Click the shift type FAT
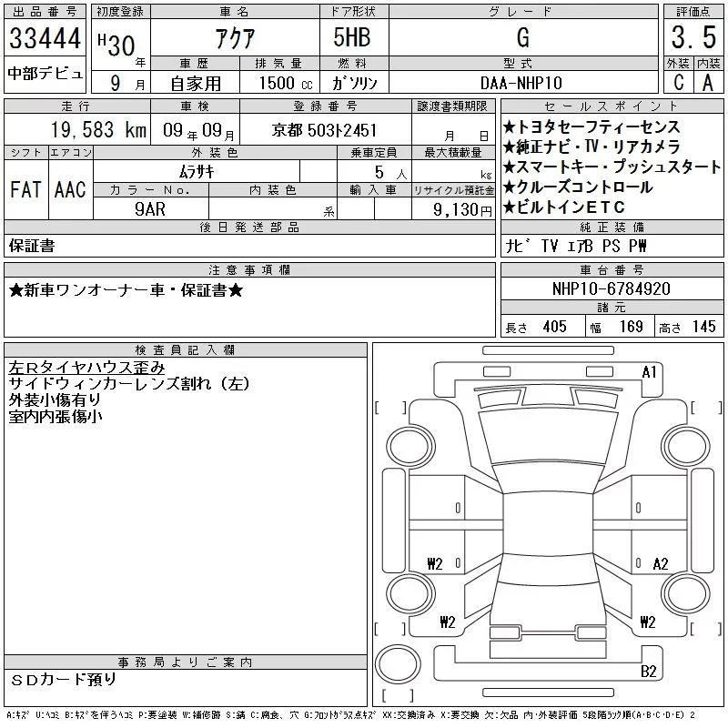The width and height of the screenshot is (728, 728). (x=25, y=189)
